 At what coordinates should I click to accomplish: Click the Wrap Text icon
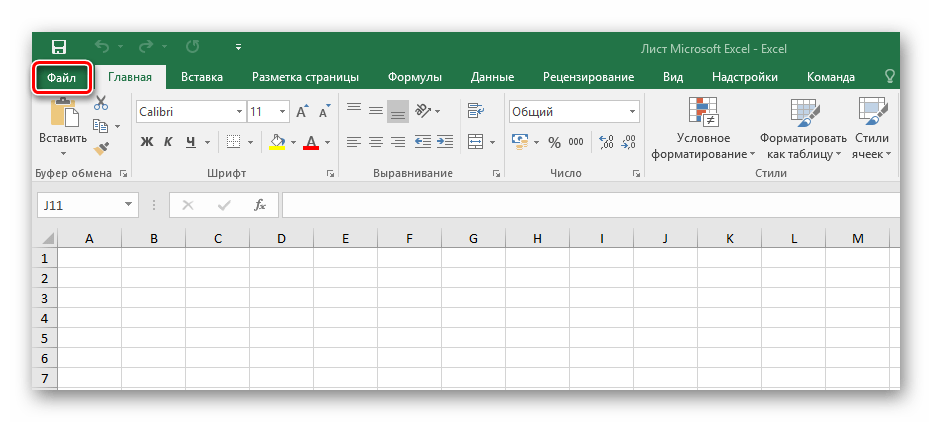[x=476, y=111]
